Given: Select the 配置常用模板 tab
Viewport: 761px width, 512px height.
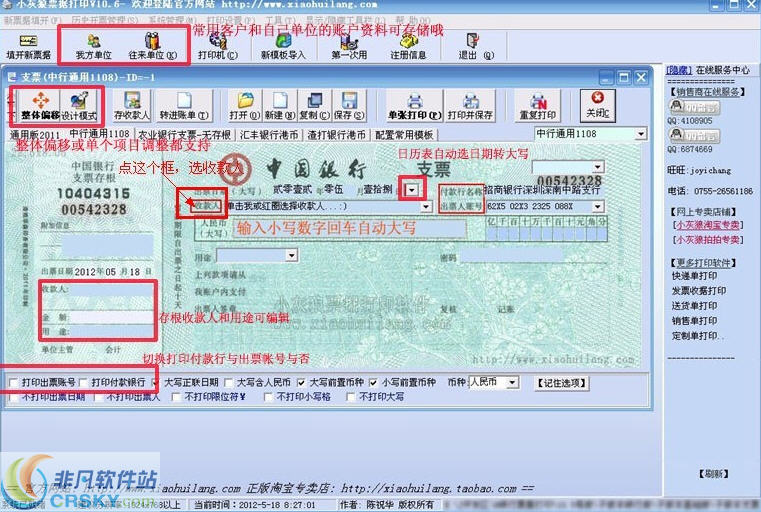Looking at the screenshot, I should point(404,135).
